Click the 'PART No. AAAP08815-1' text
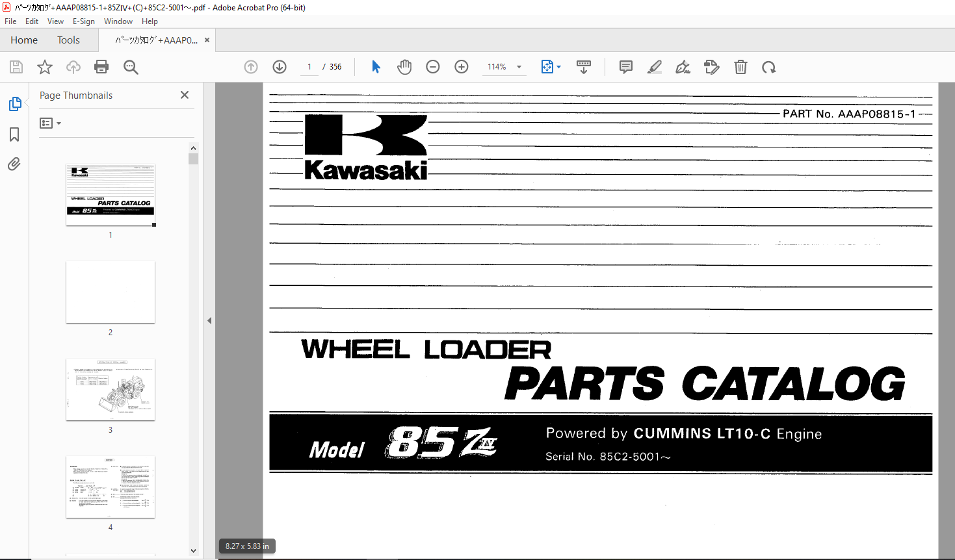Screen dimensions: 955x560 pos(849,114)
